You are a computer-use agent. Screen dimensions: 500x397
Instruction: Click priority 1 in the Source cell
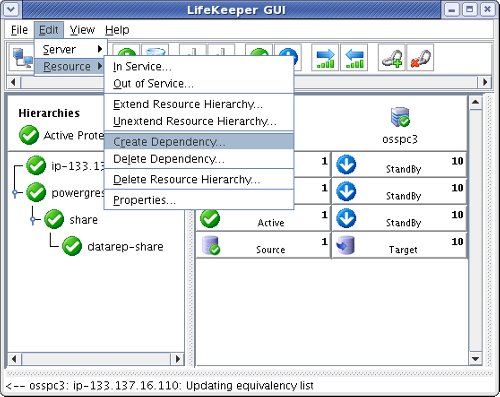tap(324, 241)
